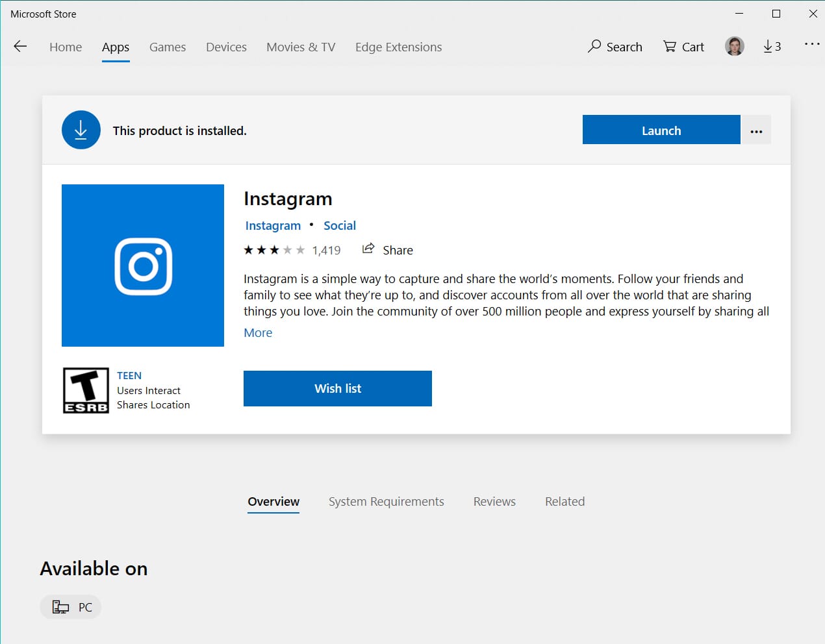Minimize the Microsoft Store window

(x=739, y=14)
